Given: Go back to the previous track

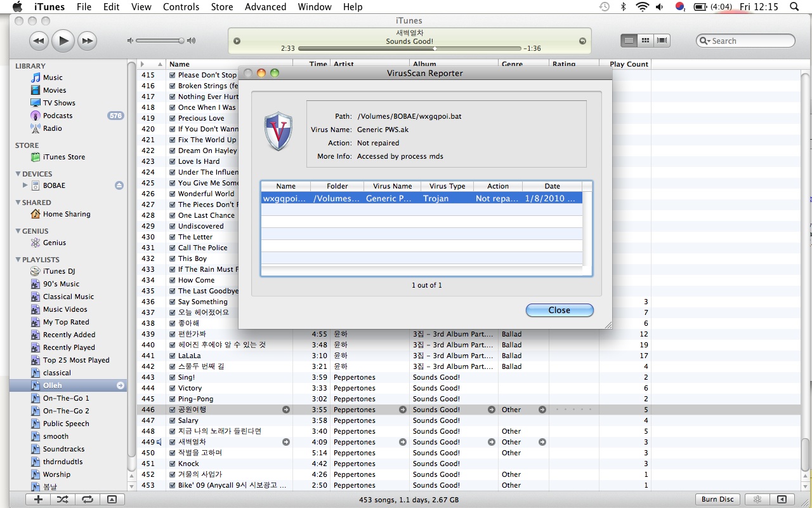Looking at the screenshot, I should (39, 41).
